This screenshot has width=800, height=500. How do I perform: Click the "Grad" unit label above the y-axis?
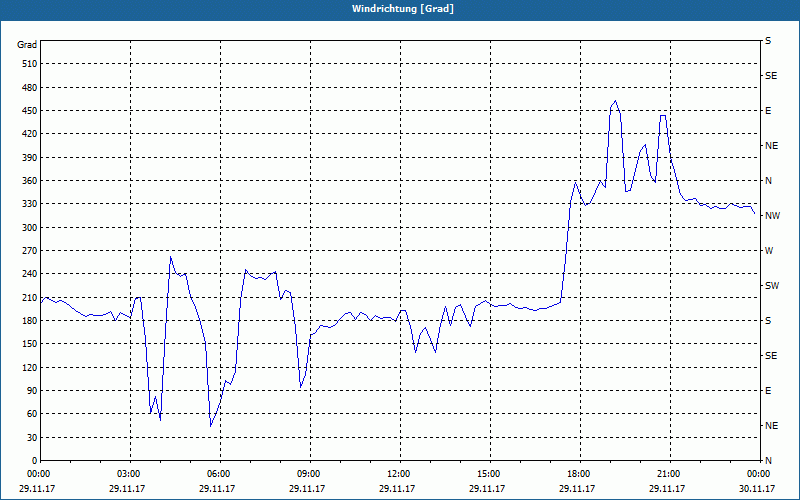pyautogui.click(x=27, y=45)
